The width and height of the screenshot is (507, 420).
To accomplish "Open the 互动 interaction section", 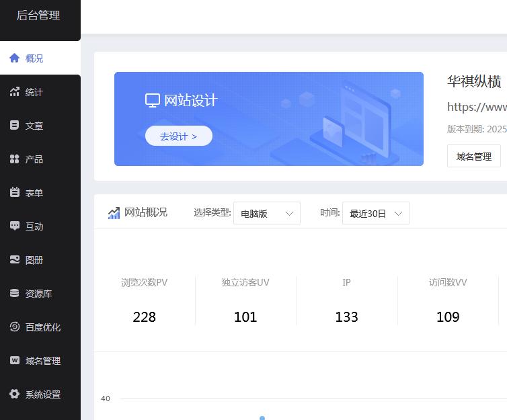I will pos(40,226).
